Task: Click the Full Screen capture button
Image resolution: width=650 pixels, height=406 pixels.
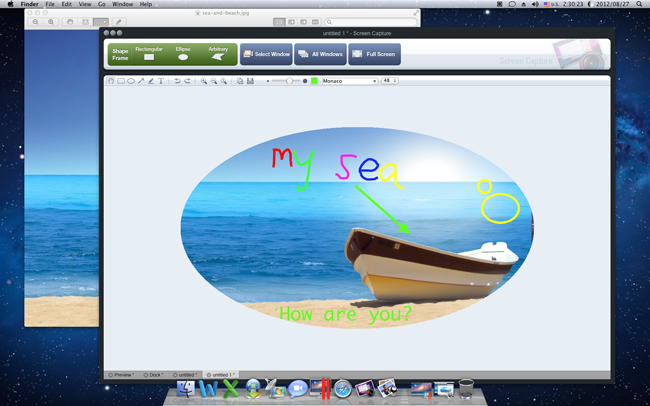Action: (x=374, y=54)
